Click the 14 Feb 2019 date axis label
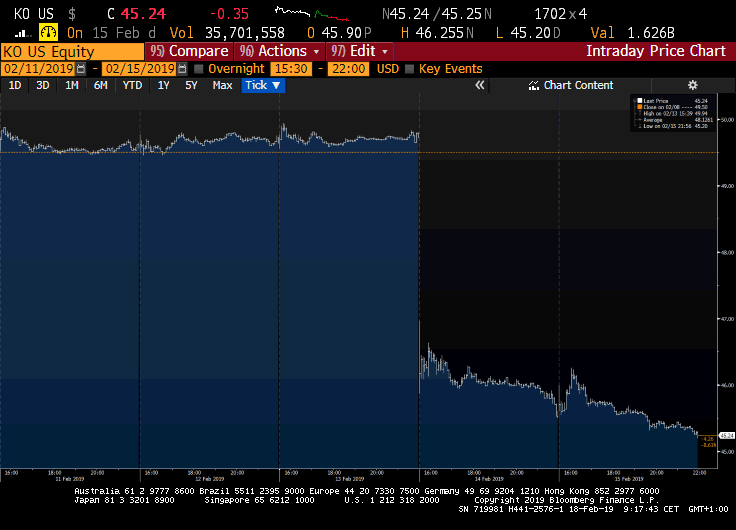 click(489, 479)
